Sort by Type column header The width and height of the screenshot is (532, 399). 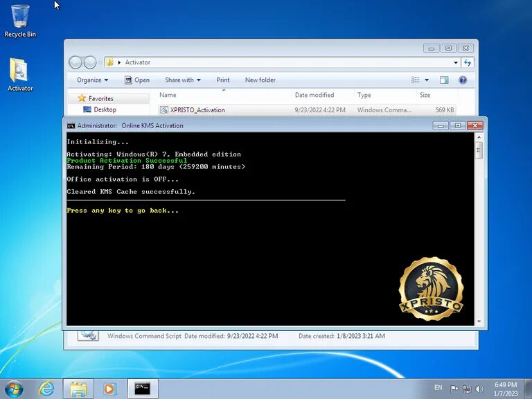coord(384,96)
